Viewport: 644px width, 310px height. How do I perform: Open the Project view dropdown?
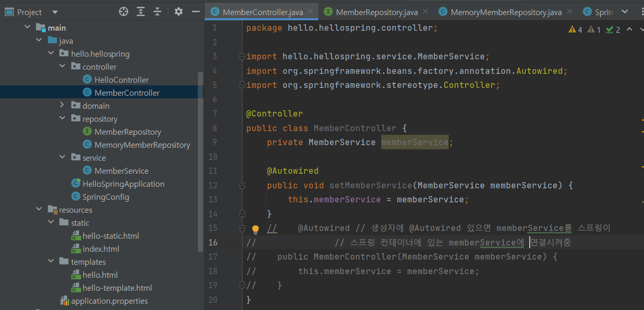point(56,12)
